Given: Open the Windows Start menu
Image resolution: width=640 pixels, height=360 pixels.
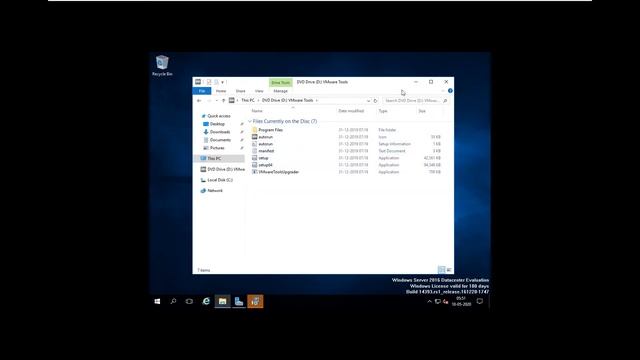Looking at the screenshot, I should tap(157, 302).
